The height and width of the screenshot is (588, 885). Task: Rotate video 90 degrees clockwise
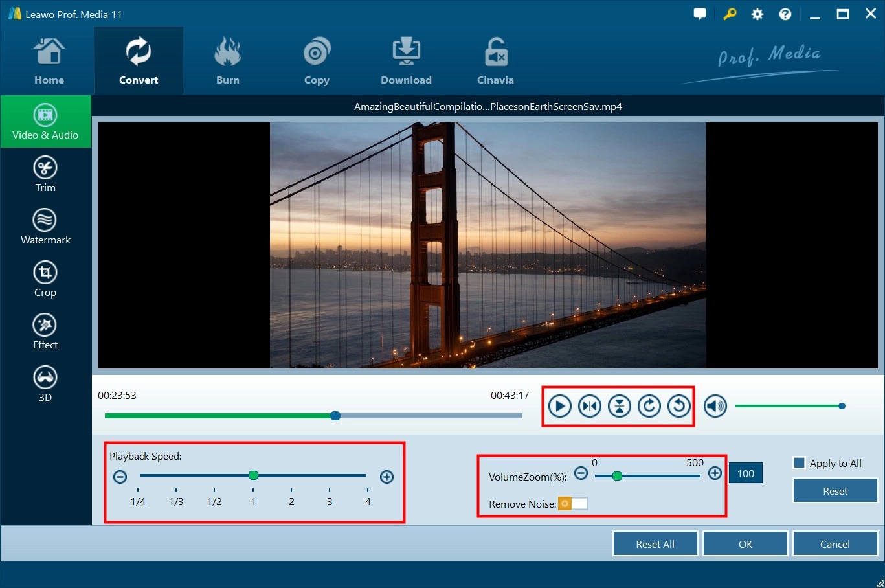[649, 406]
